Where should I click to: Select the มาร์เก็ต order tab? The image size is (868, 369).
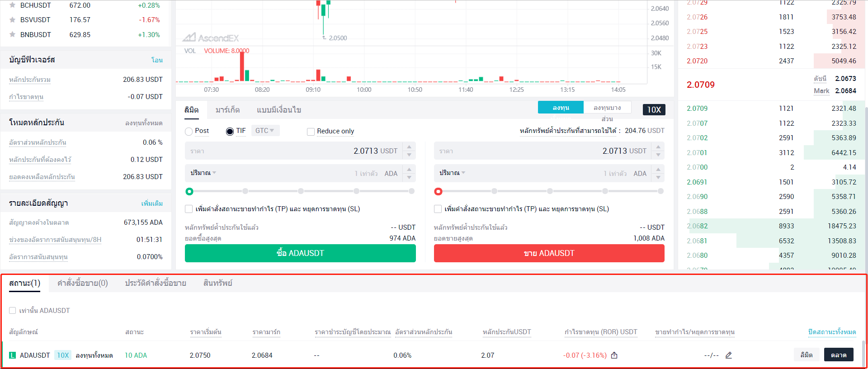(x=228, y=110)
